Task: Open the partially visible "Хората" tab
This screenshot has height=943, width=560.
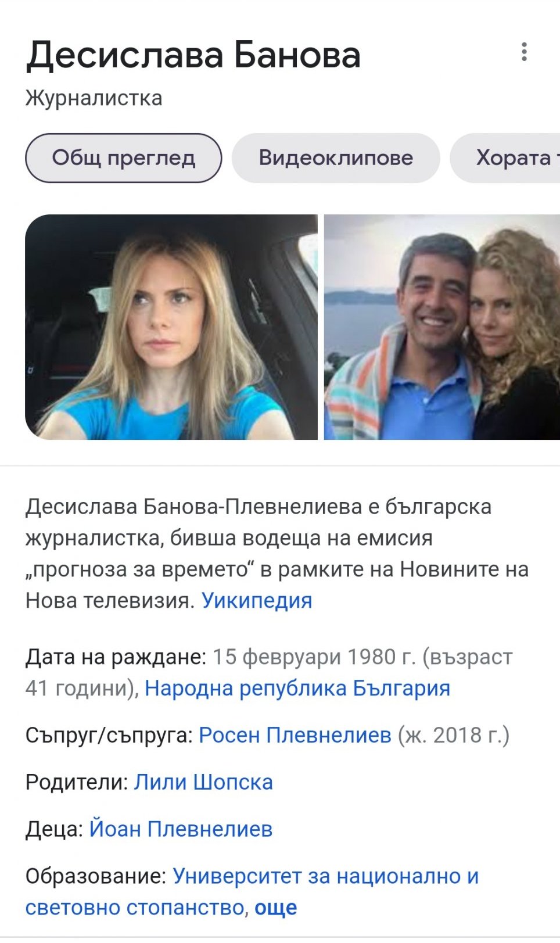Action: pos(505,158)
